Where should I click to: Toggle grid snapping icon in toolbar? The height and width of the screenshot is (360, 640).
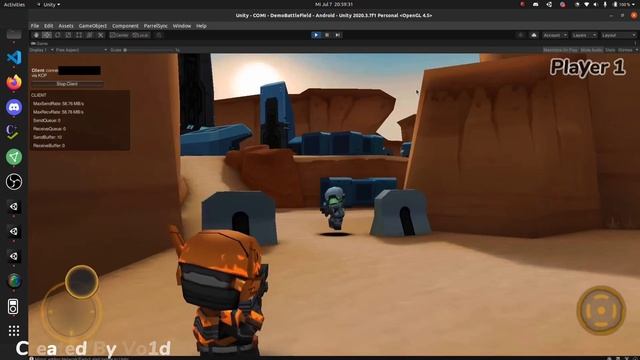click(x=159, y=35)
